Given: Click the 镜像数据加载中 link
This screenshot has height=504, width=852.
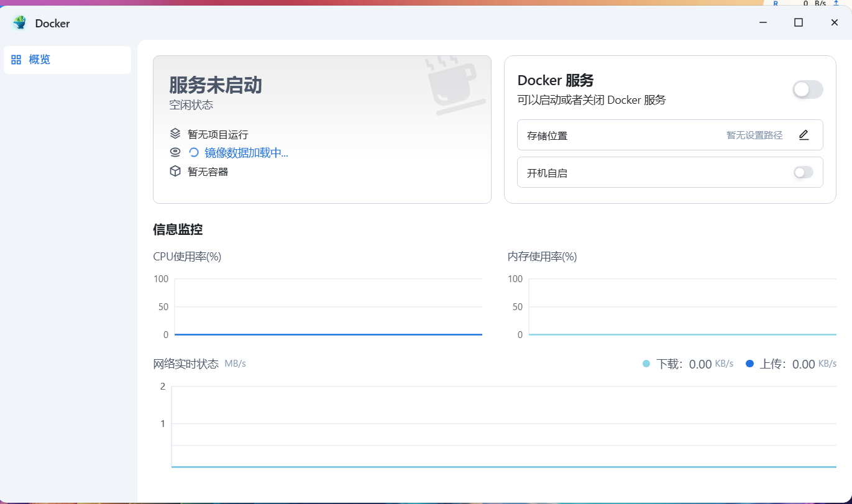Looking at the screenshot, I should [246, 153].
